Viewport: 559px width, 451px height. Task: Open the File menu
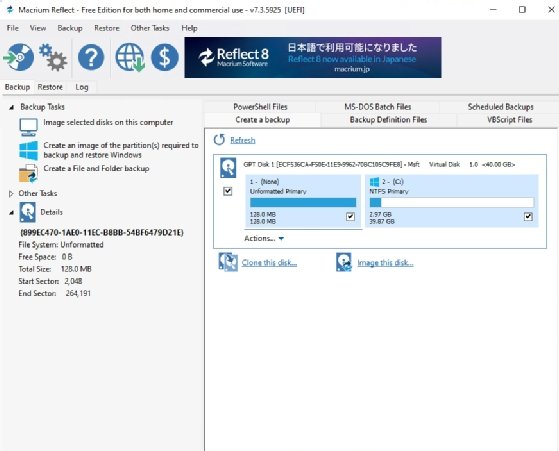point(12,28)
